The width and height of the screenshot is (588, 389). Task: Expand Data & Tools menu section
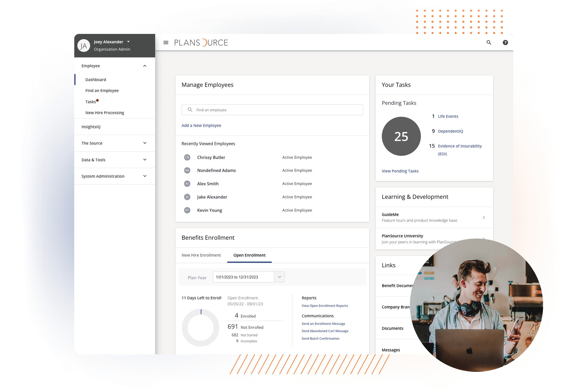(145, 160)
